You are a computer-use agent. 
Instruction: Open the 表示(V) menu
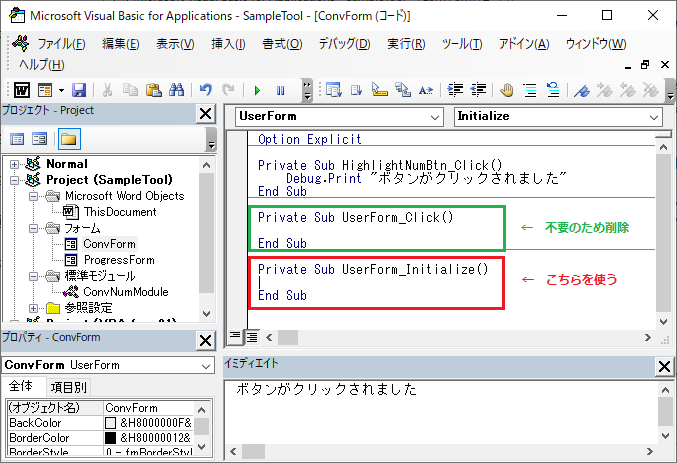(175, 44)
